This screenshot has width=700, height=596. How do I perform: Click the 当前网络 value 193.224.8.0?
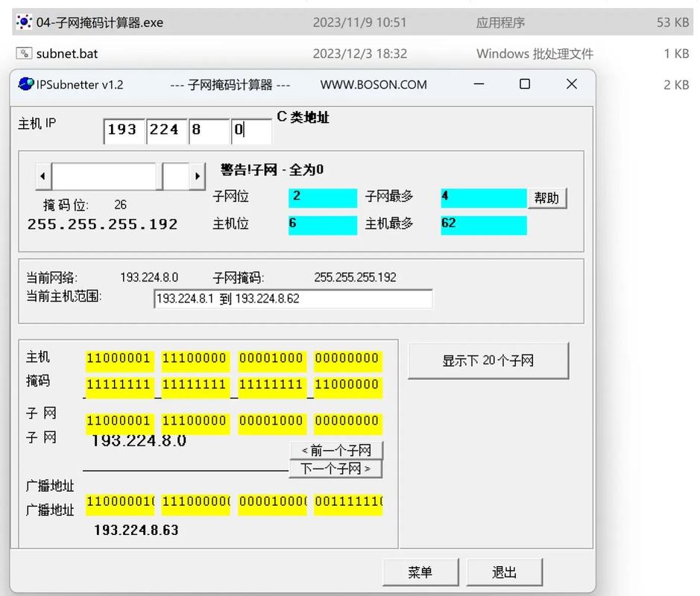149,277
